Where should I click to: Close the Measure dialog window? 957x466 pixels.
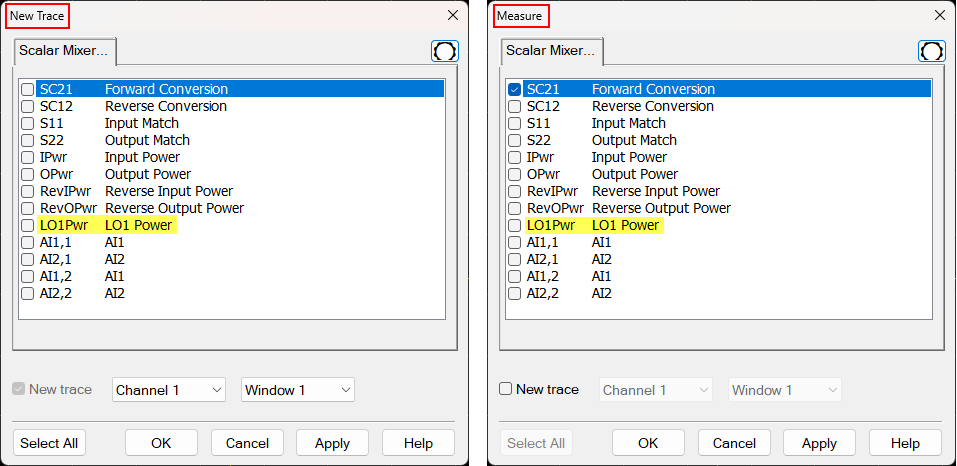click(x=939, y=15)
